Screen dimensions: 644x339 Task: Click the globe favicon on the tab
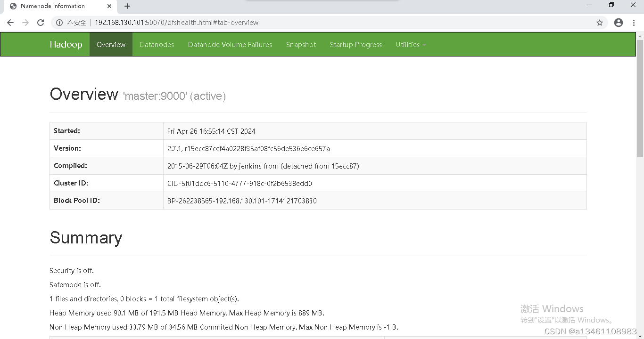[13, 6]
